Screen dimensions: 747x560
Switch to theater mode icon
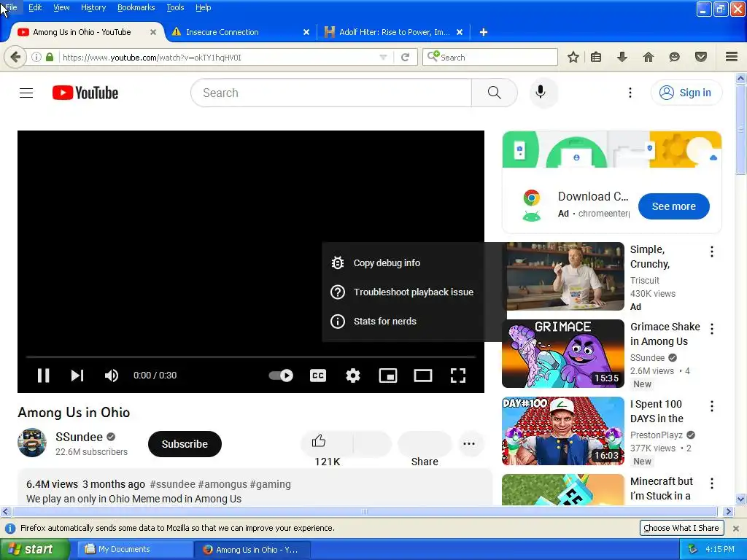coord(423,376)
